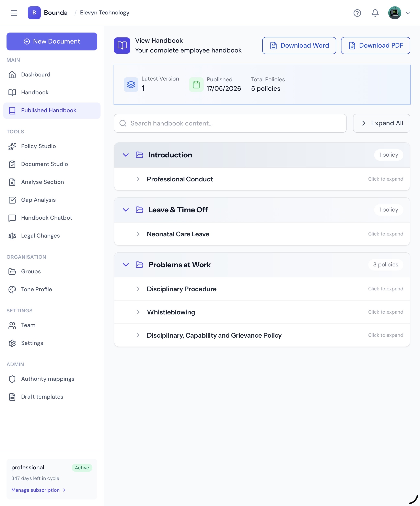Viewport: 420px width, 506px height.
Task: Click the Team people icon
Action: [12, 325]
